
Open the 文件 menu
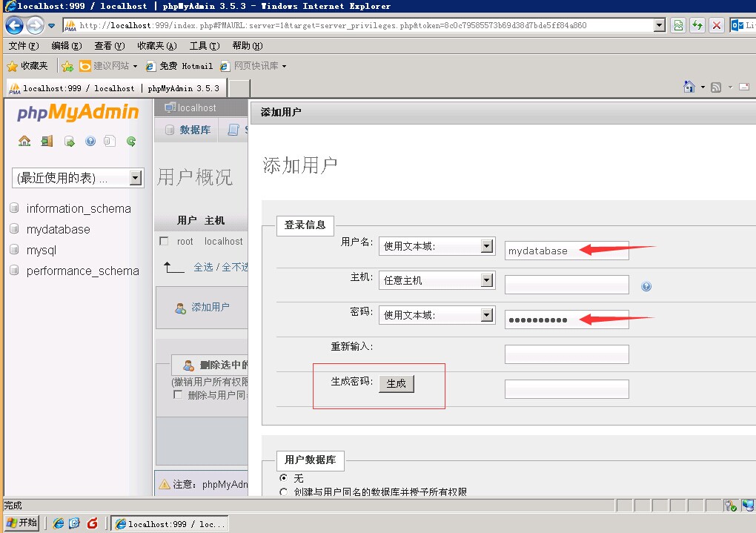[x=24, y=46]
